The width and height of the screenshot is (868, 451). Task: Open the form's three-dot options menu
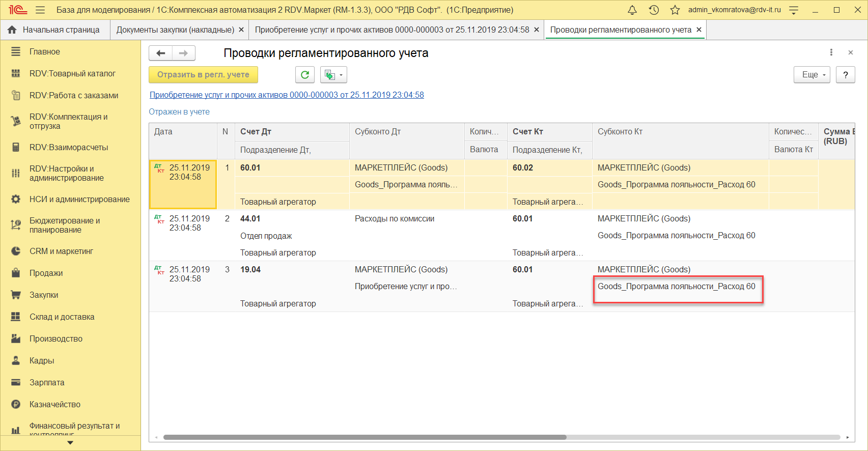point(831,52)
